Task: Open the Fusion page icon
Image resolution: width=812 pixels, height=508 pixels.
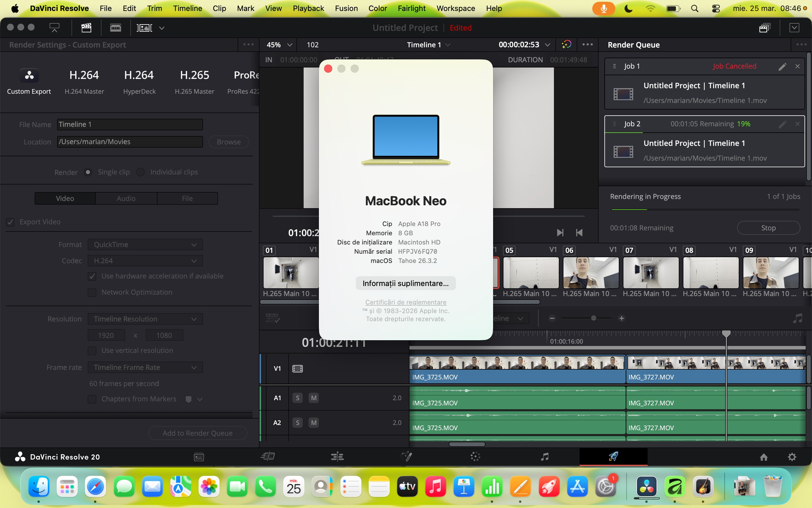Action: coord(407,457)
